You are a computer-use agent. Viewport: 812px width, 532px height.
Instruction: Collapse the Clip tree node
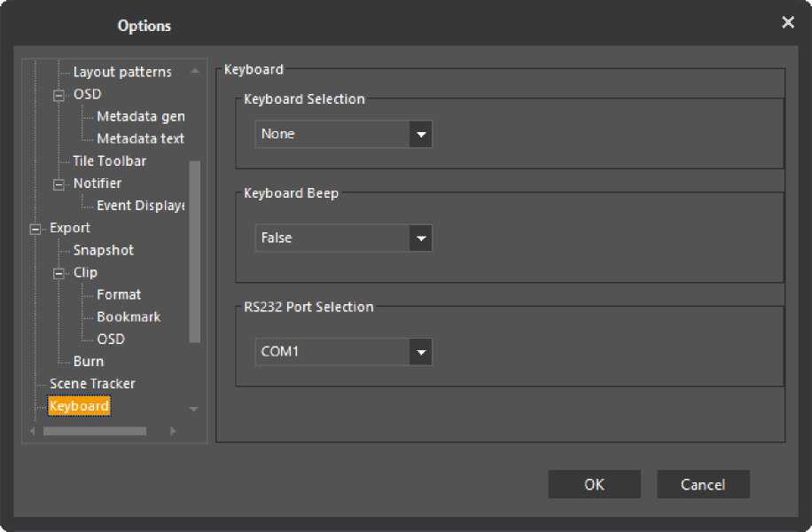pyautogui.click(x=59, y=273)
